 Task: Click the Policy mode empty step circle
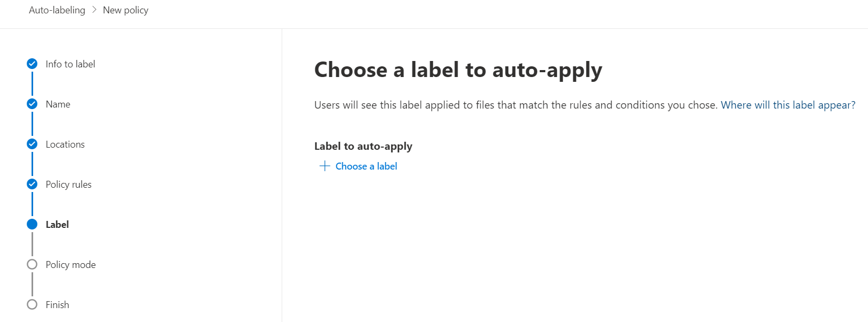tap(32, 264)
